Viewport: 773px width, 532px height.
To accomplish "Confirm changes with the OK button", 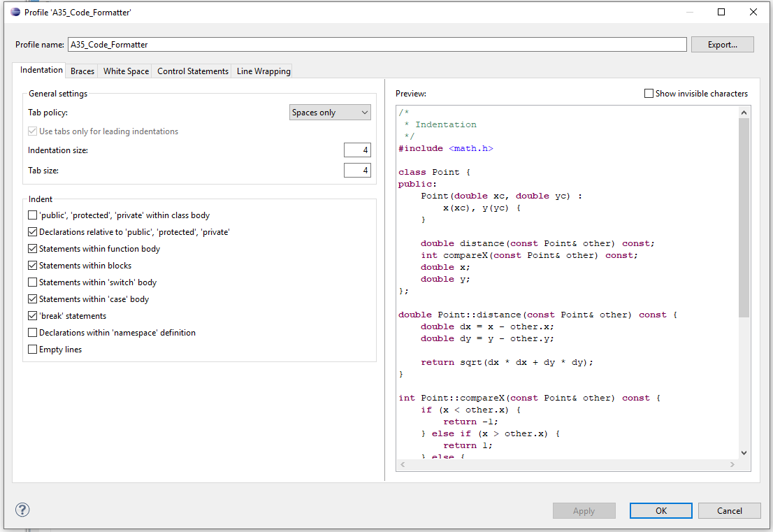I will [660, 510].
